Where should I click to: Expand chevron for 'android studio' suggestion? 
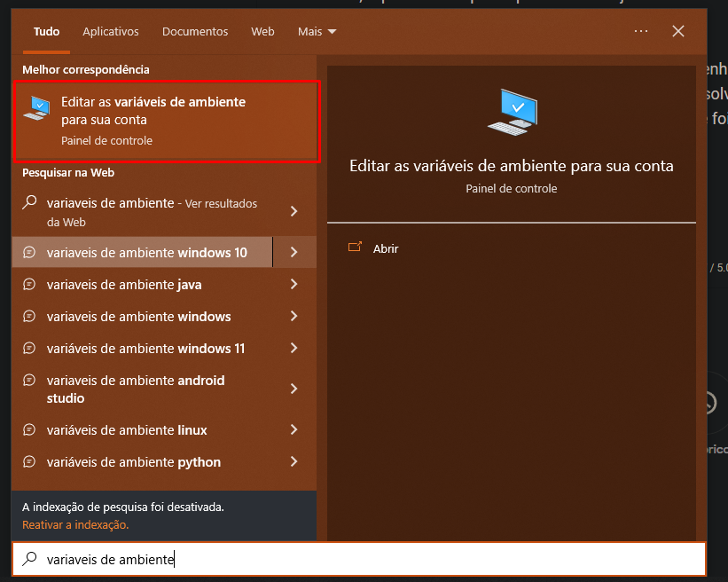click(294, 389)
